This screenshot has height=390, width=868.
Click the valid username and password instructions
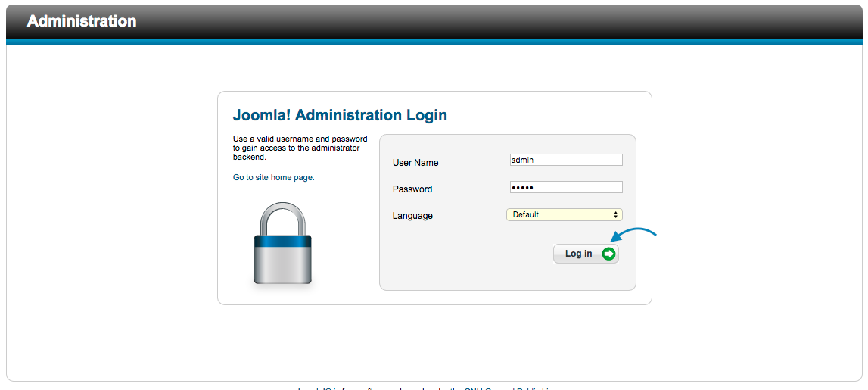pyautogui.click(x=300, y=148)
